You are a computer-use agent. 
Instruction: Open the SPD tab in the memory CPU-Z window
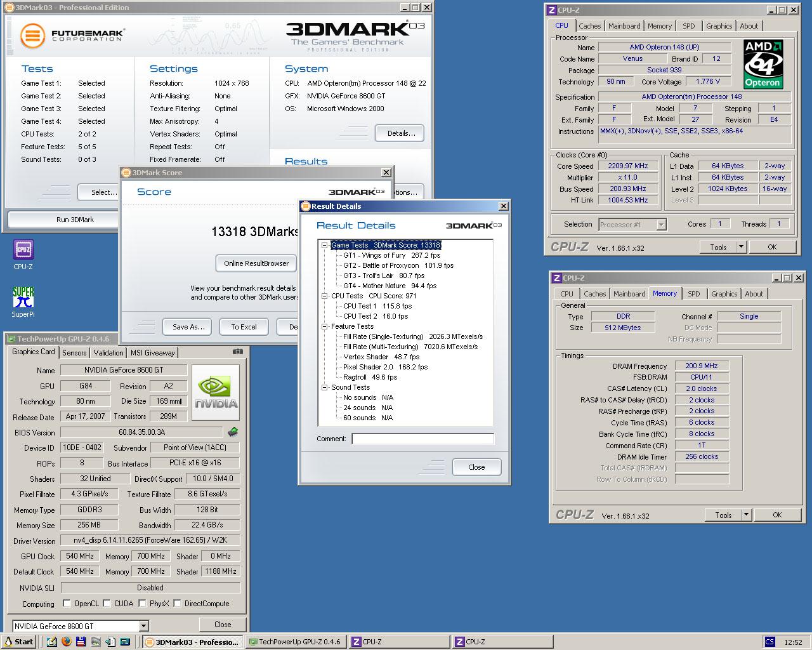[694, 294]
